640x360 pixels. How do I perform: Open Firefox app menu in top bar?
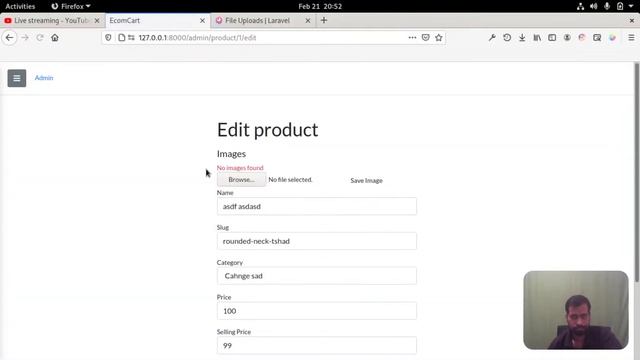71,6
